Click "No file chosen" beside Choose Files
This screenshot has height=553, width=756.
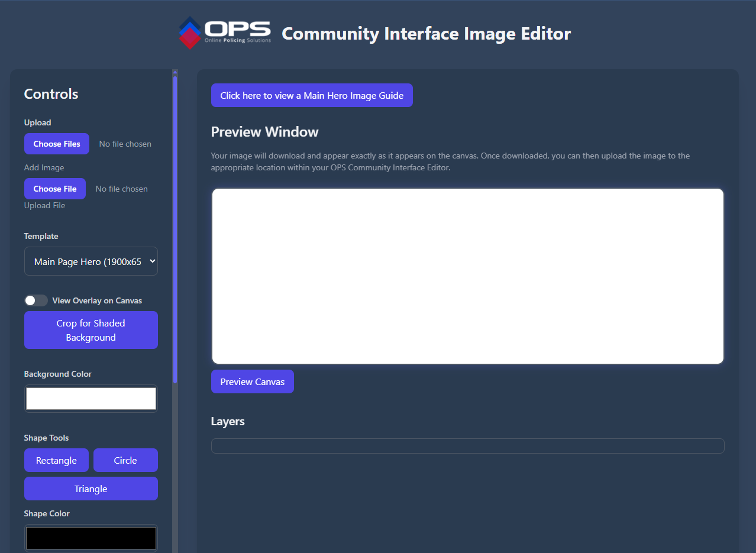[x=125, y=144]
